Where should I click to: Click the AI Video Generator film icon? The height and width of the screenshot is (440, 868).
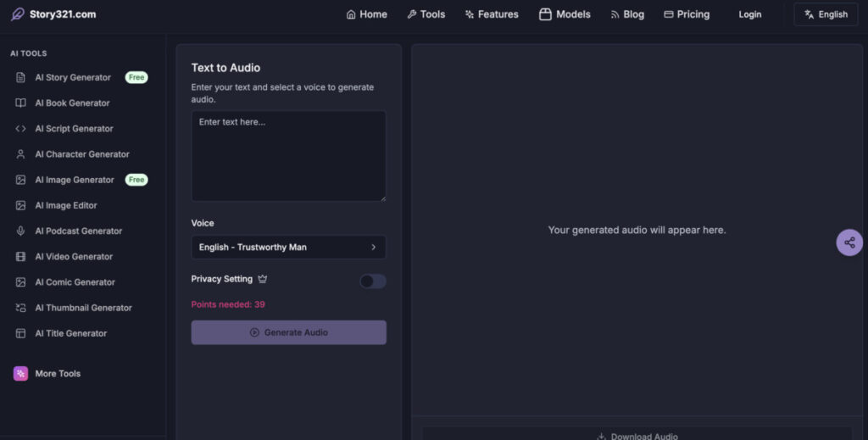pos(20,256)
